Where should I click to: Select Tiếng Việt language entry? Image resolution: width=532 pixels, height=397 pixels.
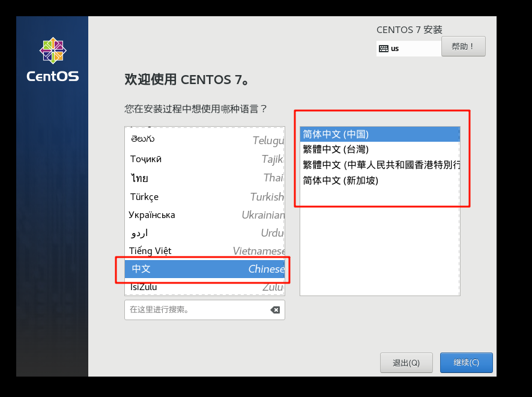coord(204,250)
